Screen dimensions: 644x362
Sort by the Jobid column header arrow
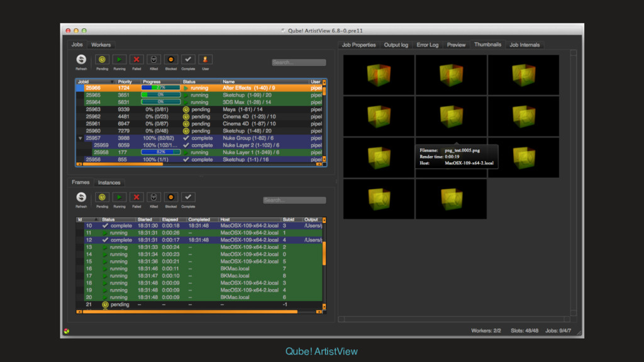112,82
